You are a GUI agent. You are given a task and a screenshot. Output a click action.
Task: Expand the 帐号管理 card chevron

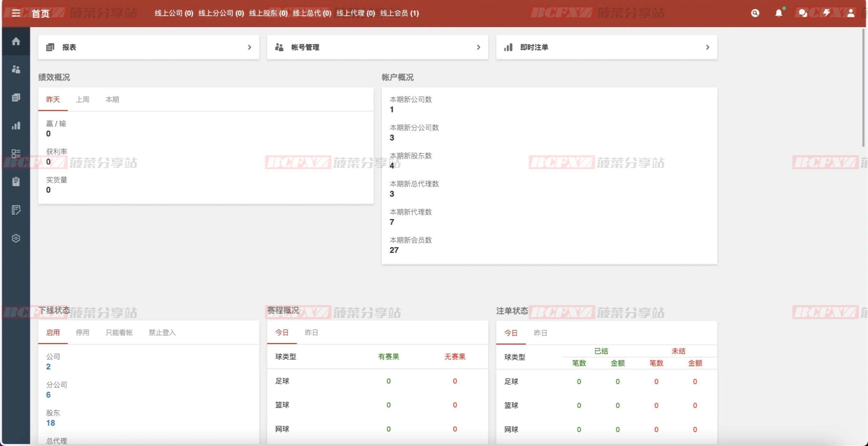coord(478,47)
